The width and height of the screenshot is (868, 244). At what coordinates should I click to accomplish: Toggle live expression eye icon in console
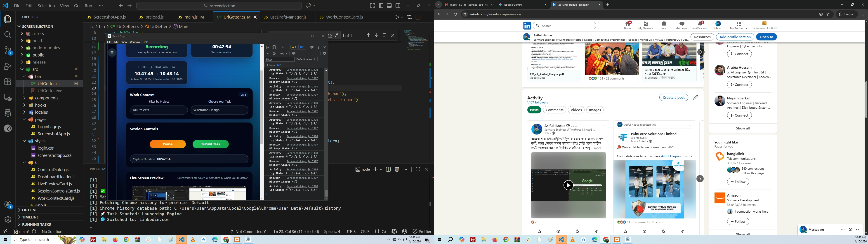pos(293,53)
